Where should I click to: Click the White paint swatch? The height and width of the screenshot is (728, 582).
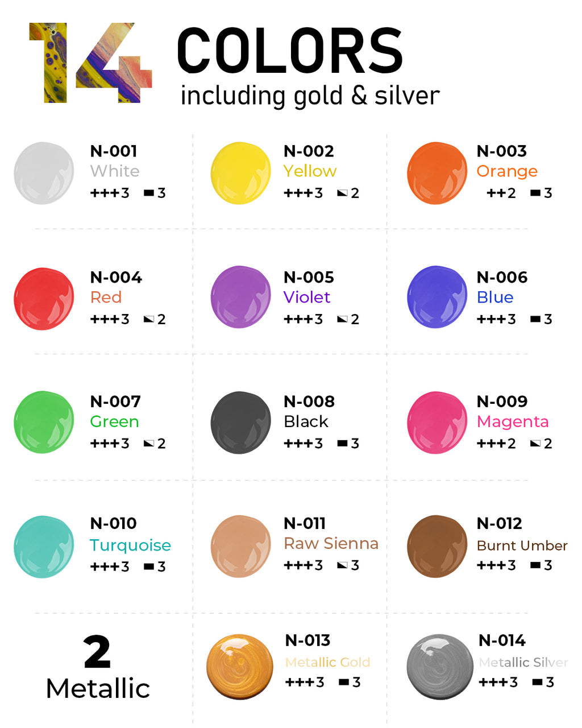44,173
